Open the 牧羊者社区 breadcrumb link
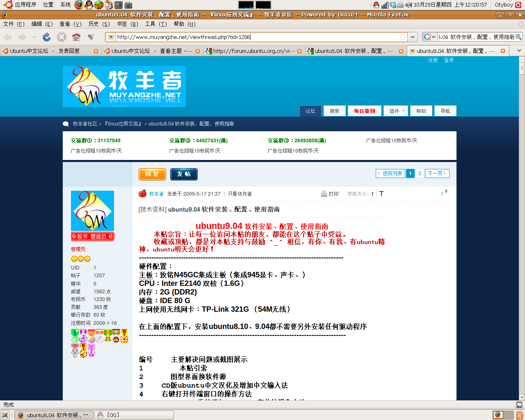Image resolution: width=525 pixels, height=420 pixels. coord(85,123)
